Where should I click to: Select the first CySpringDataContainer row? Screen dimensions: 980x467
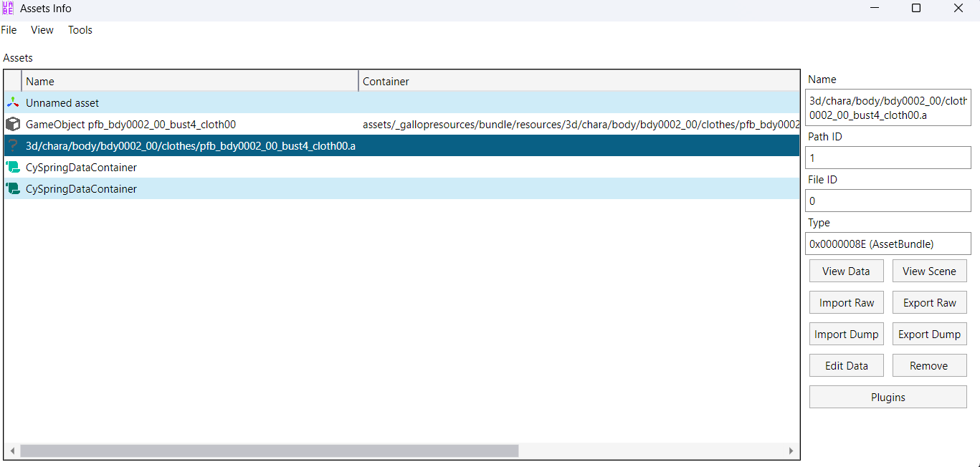[x=401, y=167]
